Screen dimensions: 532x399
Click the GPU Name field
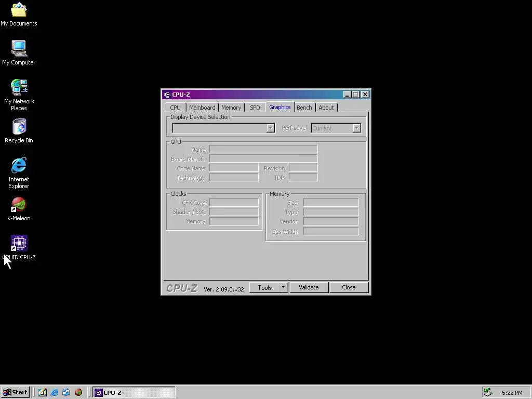click(x=263, y=149)
